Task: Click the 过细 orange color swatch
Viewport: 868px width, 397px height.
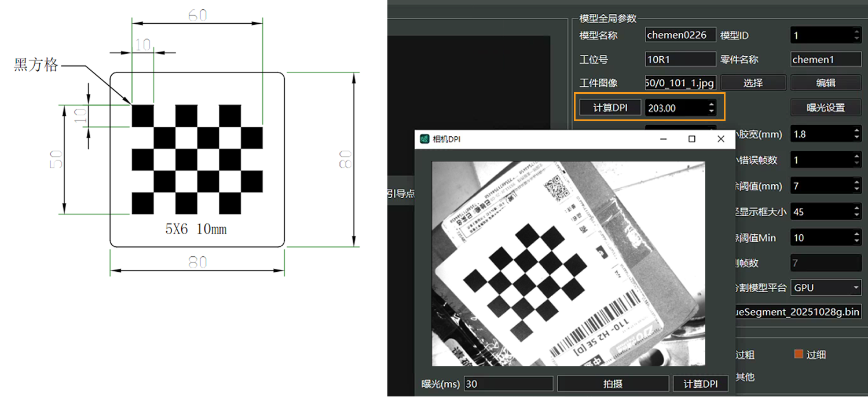Action: point(799,354)
